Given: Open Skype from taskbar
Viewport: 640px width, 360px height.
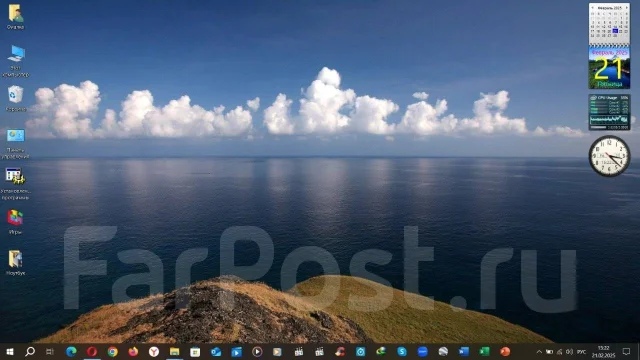Looking at the screenshot, I should point(402,351).
